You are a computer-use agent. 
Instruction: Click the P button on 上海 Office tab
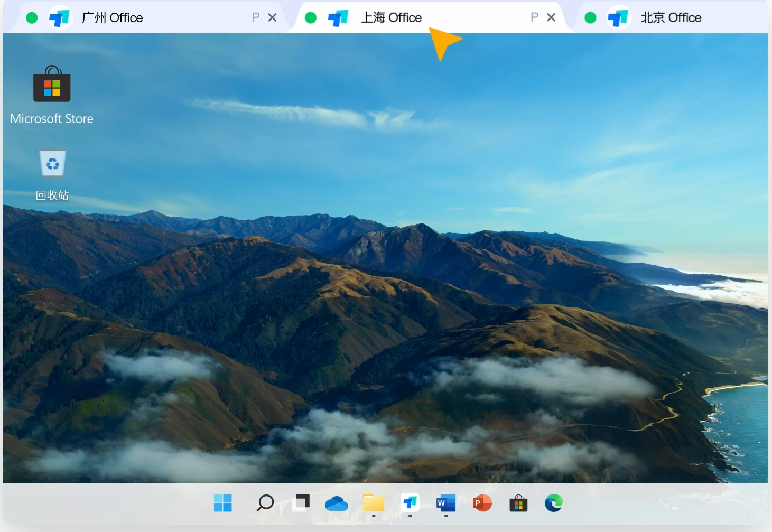pyautogui.click(x=535, y=18)
